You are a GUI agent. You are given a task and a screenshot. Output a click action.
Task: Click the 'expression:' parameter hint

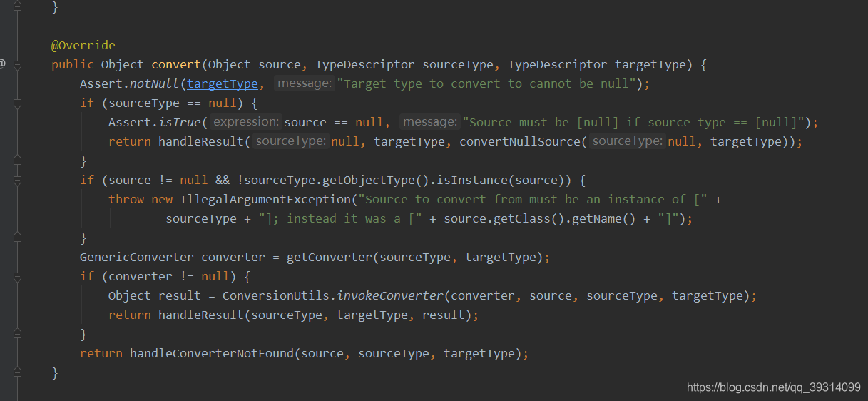pos(247,122)
